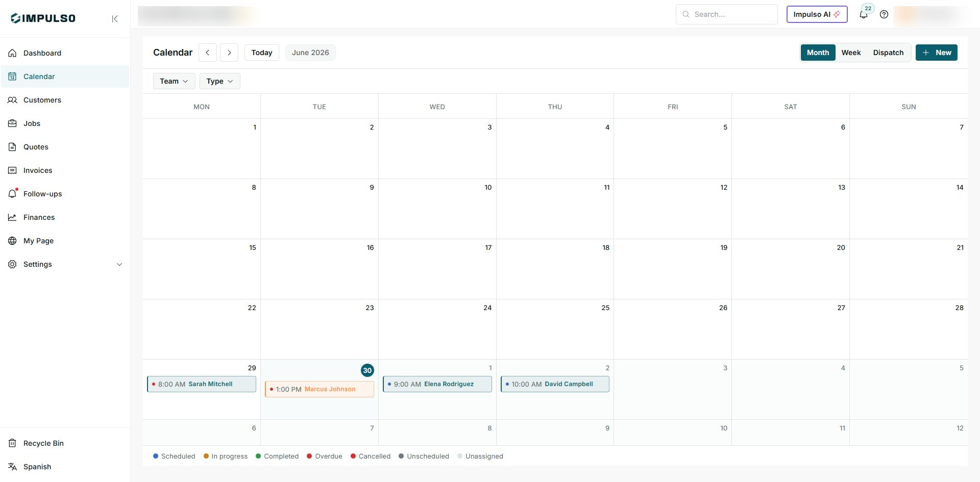The image size is (980, 482).
Task: Expand the Settings submenu chevron
Action: pyautogui.click(x=119, y=264)
